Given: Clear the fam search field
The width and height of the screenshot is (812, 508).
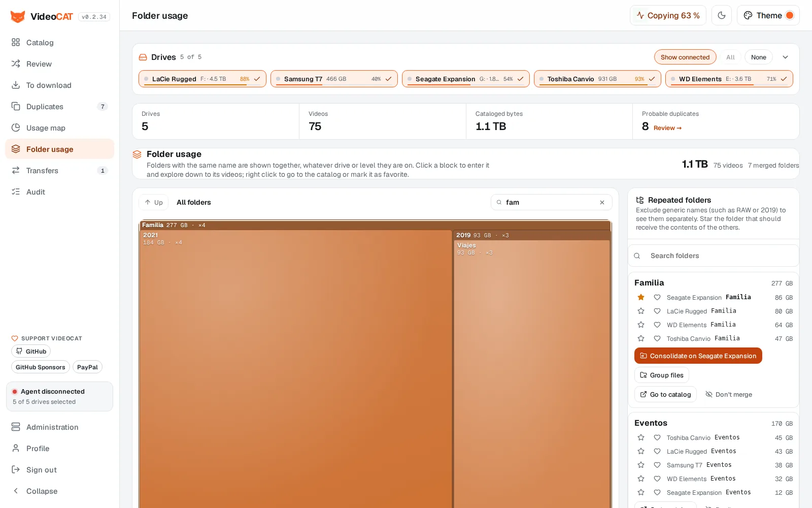Looking at the screenshot, I should [x=602, y=202].
